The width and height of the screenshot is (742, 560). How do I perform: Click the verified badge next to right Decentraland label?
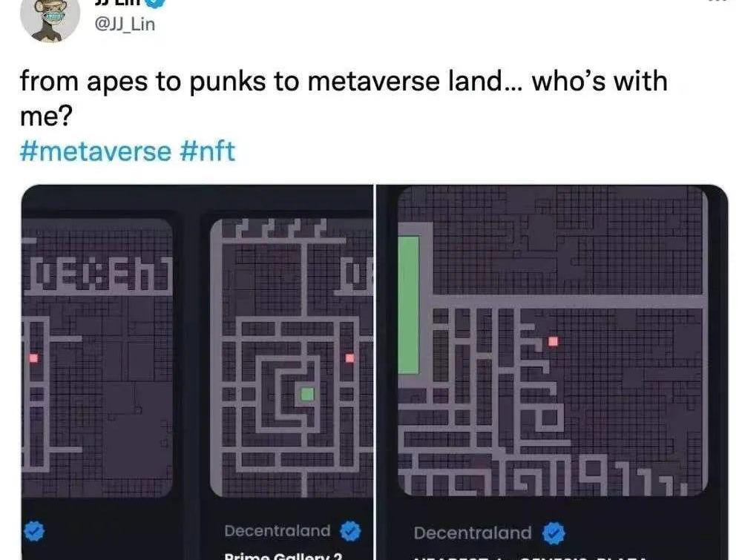[554, 533]
